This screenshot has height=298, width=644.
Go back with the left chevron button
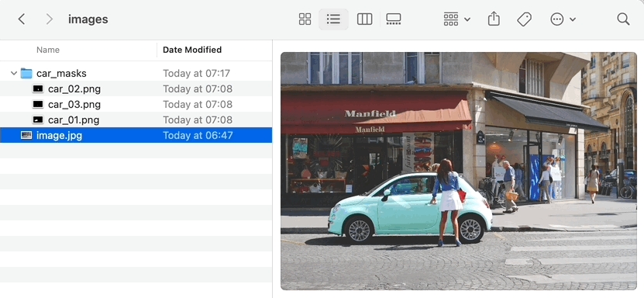[22, 19]
